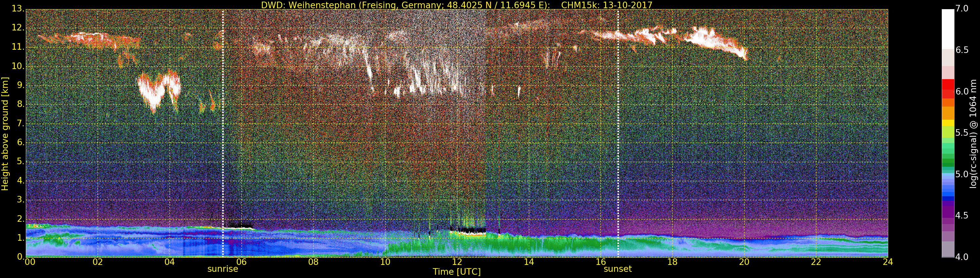This screenshot has width=980, height=278.
Task: Click the 12 tick on the time axis
Action: pyautogui.click(x=457, y=262)
